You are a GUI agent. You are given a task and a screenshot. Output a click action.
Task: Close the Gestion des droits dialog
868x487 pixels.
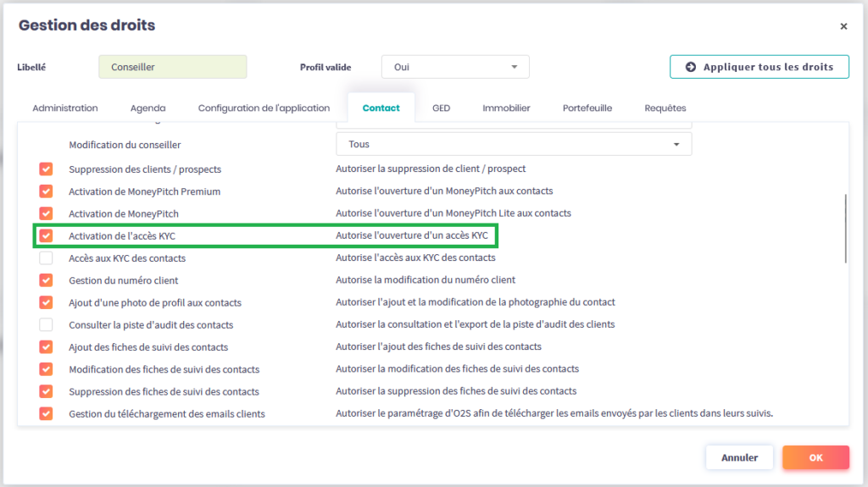(x=843, y=26)
